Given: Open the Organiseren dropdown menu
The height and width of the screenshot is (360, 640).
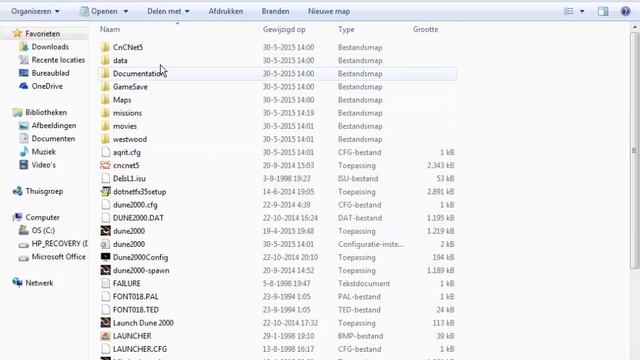Looking at the screenshot, I should point(36,11).
